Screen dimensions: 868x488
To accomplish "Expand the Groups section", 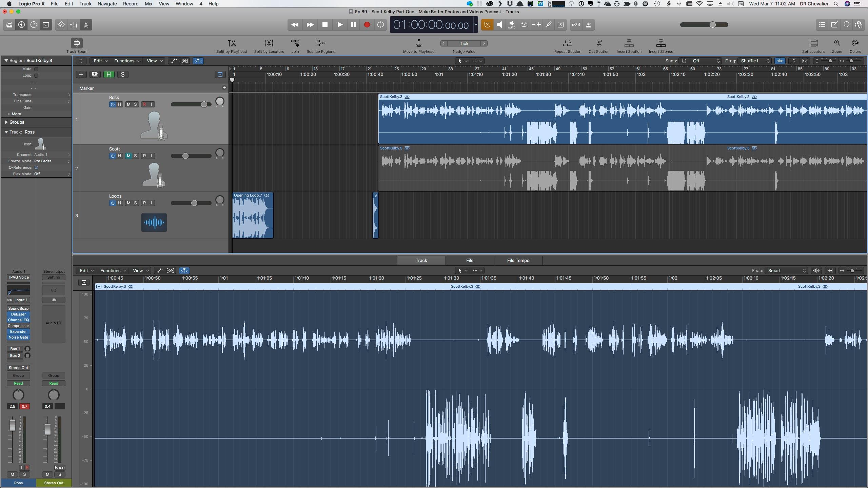I will coord(6,122).
